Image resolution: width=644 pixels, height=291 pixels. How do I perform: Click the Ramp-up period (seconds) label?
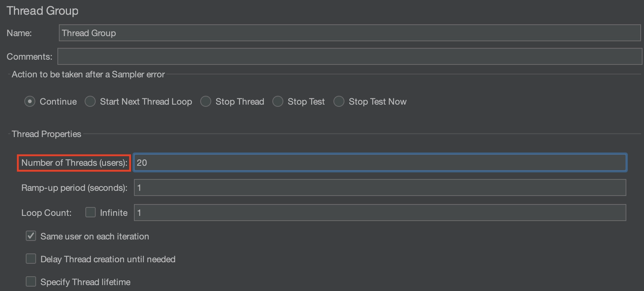[x=74, y=188]
